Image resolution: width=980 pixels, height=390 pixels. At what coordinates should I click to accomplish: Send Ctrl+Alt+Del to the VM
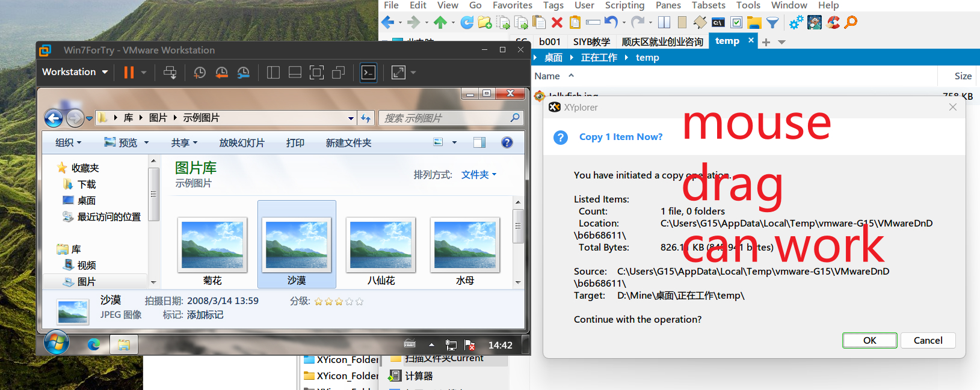[x=170, y=73]
